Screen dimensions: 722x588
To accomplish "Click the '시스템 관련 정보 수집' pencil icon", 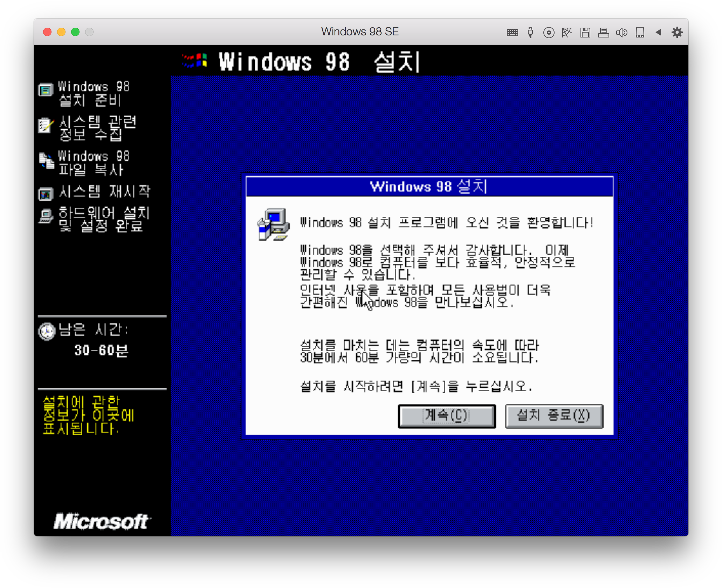I will [x=45, y=126].
